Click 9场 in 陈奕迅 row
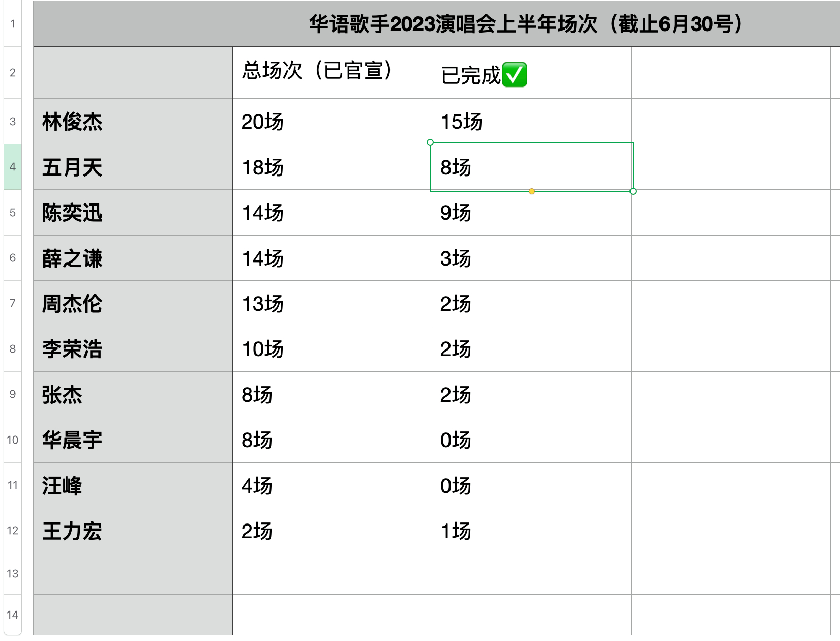840x641 pixels. [531, 213]
